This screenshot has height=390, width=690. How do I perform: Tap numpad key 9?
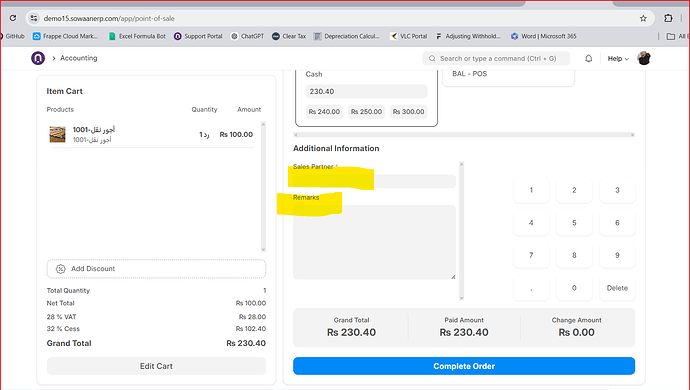coord(617,255)
